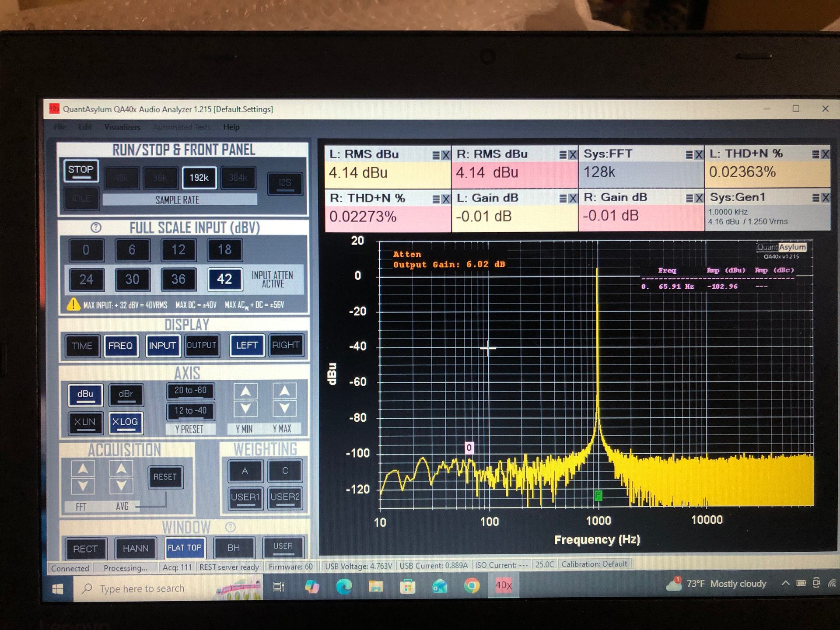This screenshot has width=840, height=630.
Task: Click the Y MIN up arrow
Action: (x=245, y=391)
